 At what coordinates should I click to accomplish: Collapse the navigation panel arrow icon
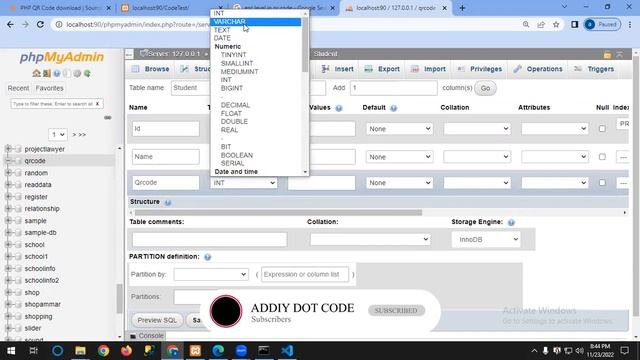tap(129, 54)
